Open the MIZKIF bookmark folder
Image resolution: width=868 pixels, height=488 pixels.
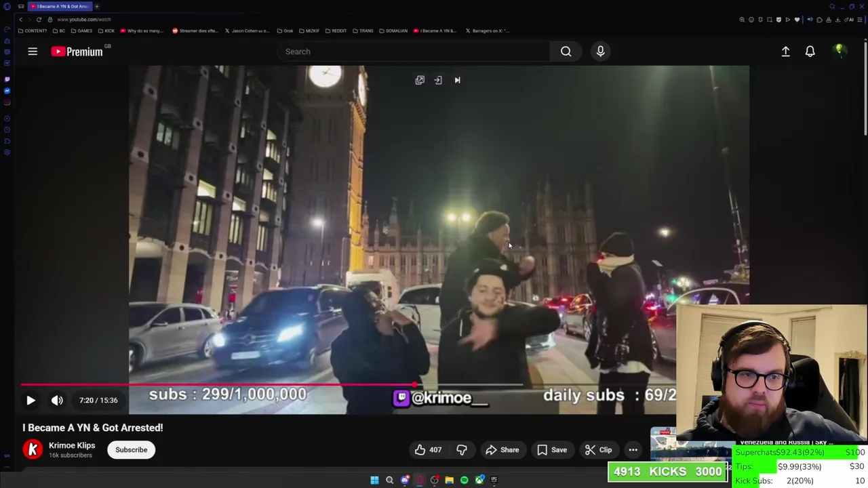tap(309, 30)
